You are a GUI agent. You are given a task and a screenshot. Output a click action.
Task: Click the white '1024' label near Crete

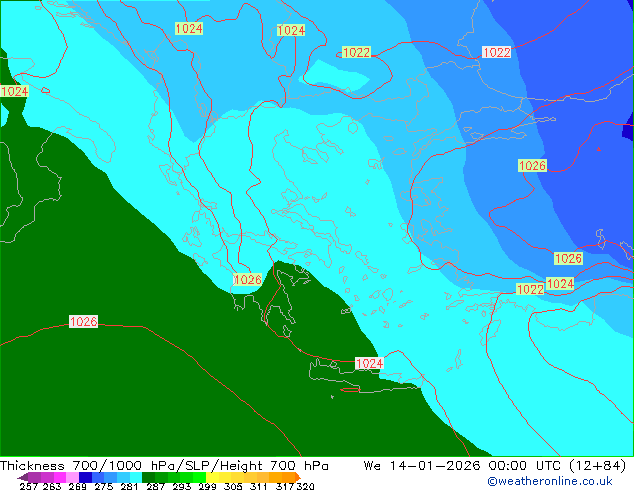(x=369, y=363)
